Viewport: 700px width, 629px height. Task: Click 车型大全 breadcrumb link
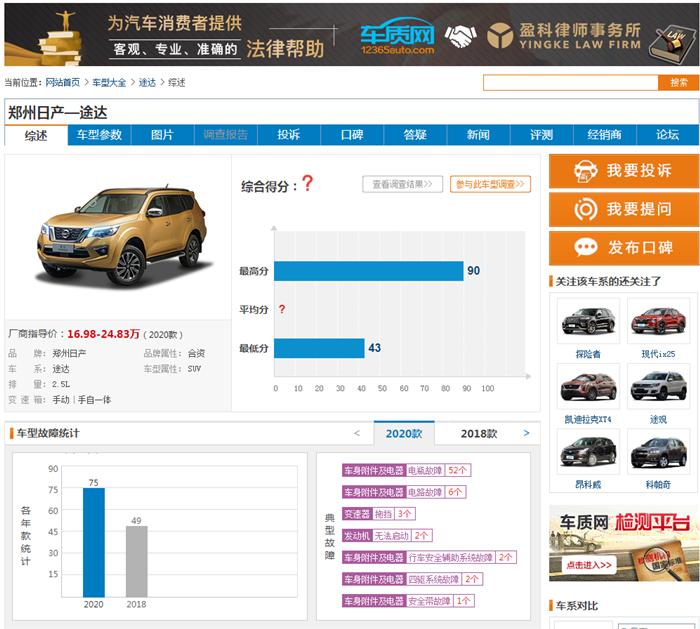[109, 83]
